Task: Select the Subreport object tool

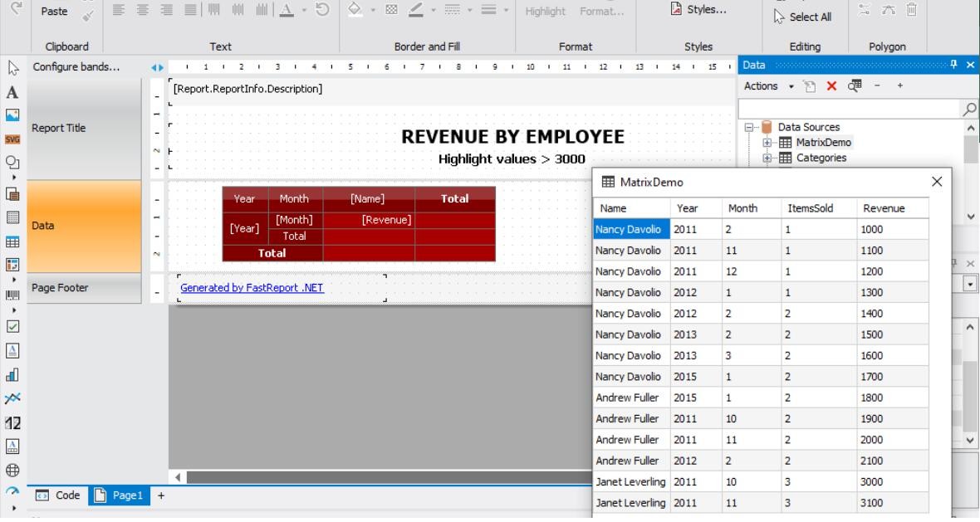Action: coord(12,193)
